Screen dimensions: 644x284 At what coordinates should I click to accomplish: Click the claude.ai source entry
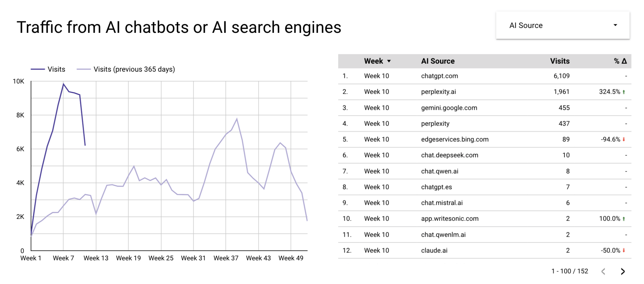coord(434,250)
